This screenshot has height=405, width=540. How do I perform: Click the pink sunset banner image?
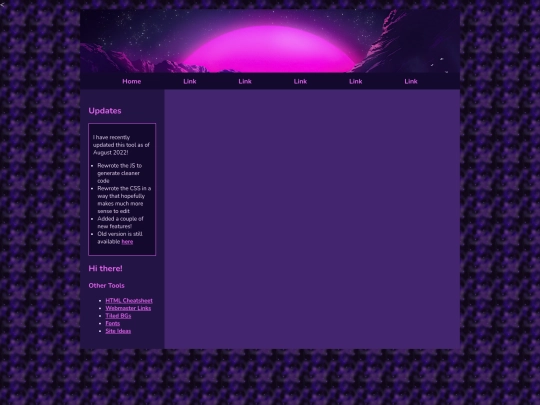pos(270,41)
